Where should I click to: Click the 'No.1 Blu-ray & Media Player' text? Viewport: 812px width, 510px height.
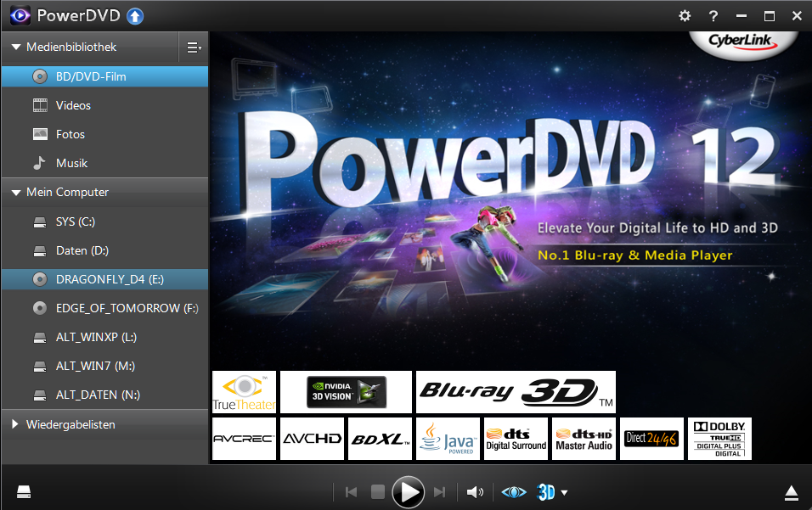[634, 255]
